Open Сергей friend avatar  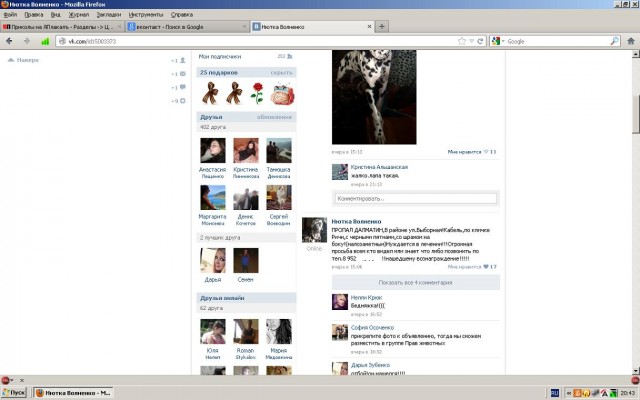pos(279,198)
